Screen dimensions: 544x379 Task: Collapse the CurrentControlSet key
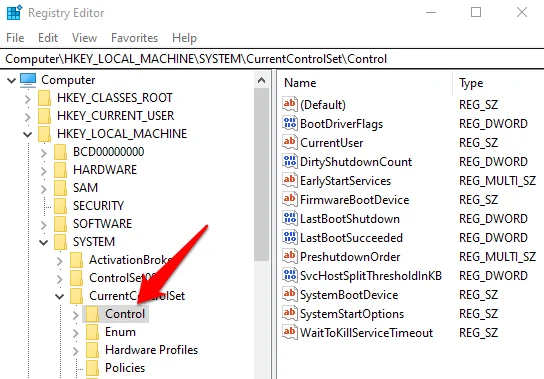(60, 296)
